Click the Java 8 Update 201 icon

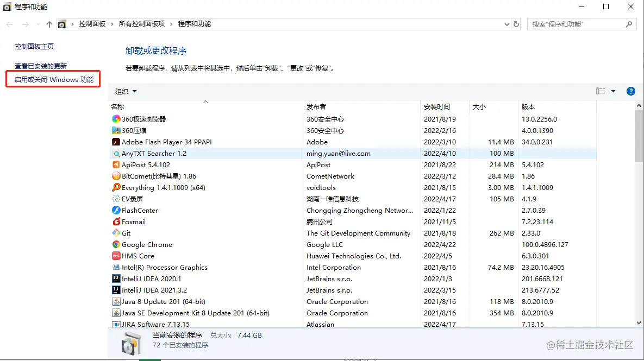[116, 301]
